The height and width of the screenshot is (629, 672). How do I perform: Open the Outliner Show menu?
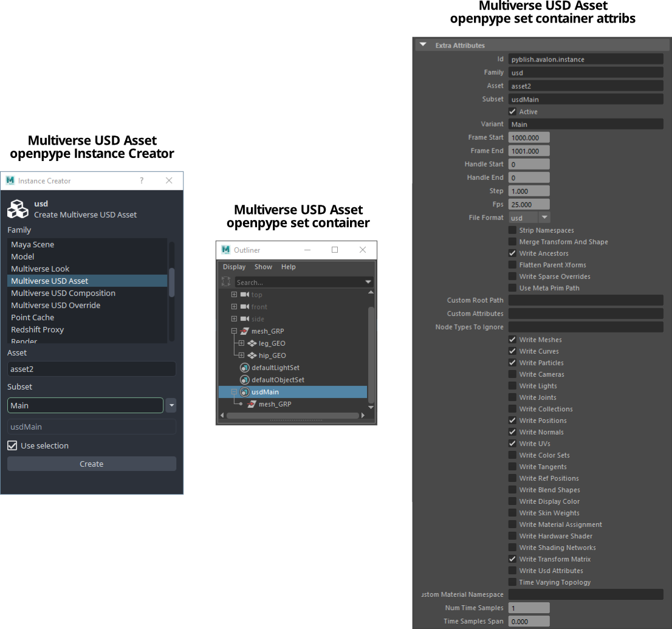(x=263, y=267)
